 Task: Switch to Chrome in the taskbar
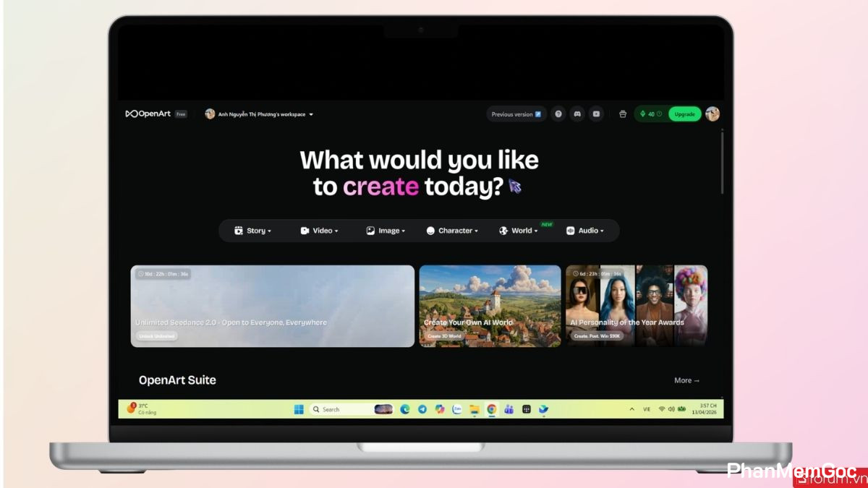pos(492,409)
